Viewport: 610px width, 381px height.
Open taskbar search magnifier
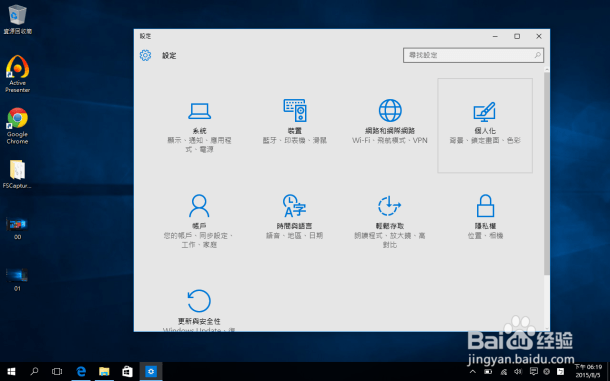pyautogui.click(x=34, y=372)
